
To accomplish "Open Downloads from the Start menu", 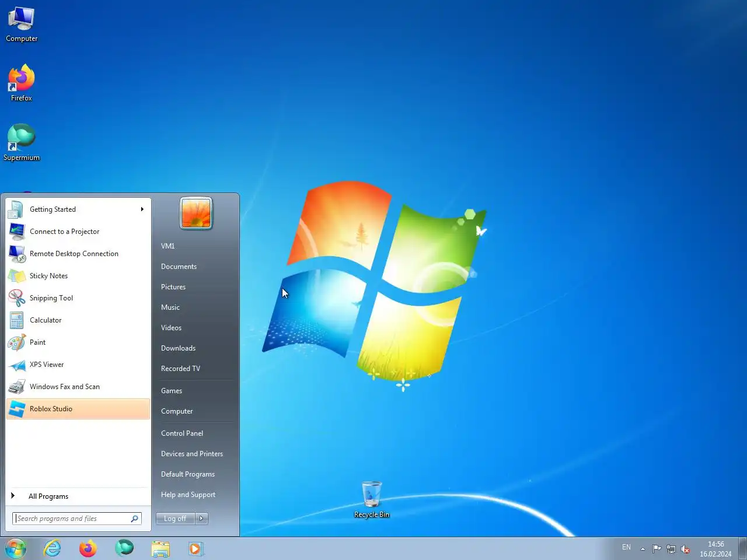I will tap(178, 348).
